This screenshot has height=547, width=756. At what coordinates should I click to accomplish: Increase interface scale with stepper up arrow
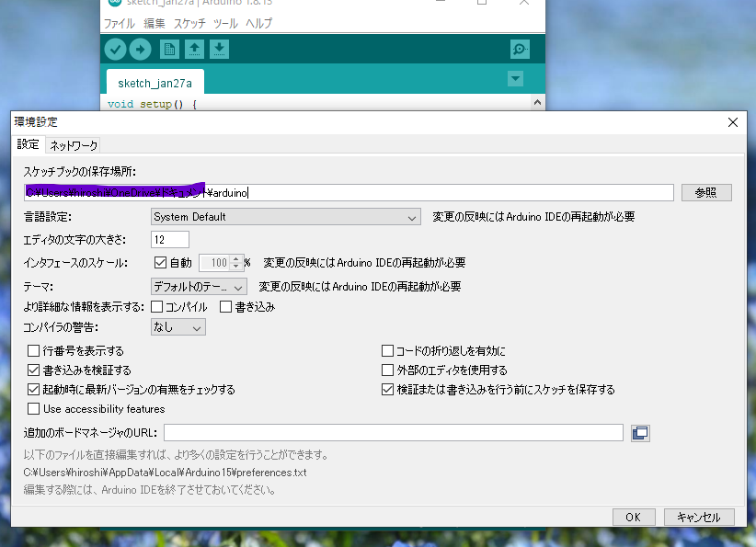(235, 259)
